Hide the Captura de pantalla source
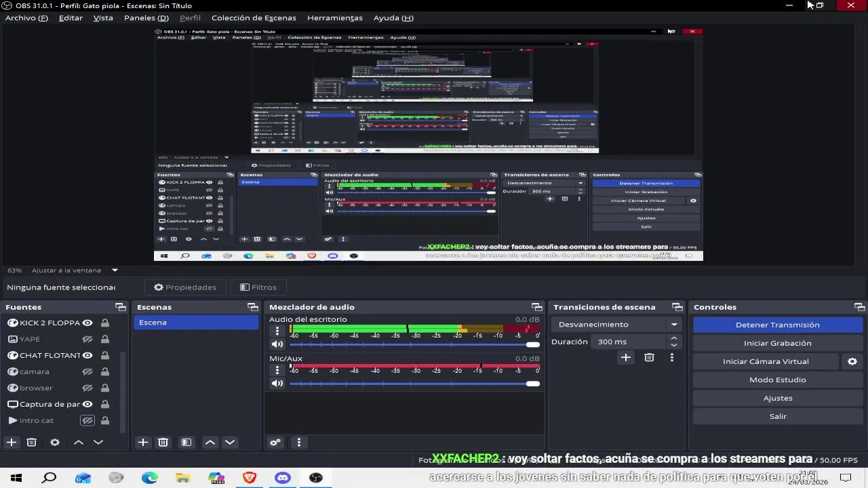Image resolution: width=868 pixels, height=488 pixels. click(87, 404)
